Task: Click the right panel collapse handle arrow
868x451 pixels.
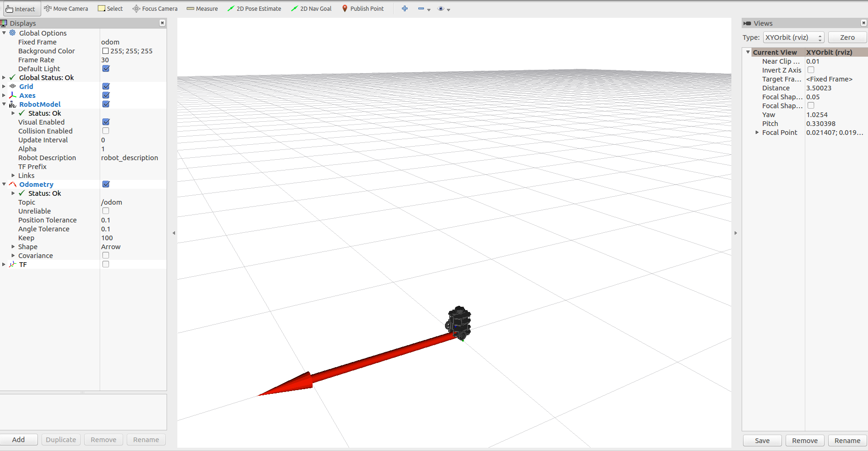Action: point(736,233)
